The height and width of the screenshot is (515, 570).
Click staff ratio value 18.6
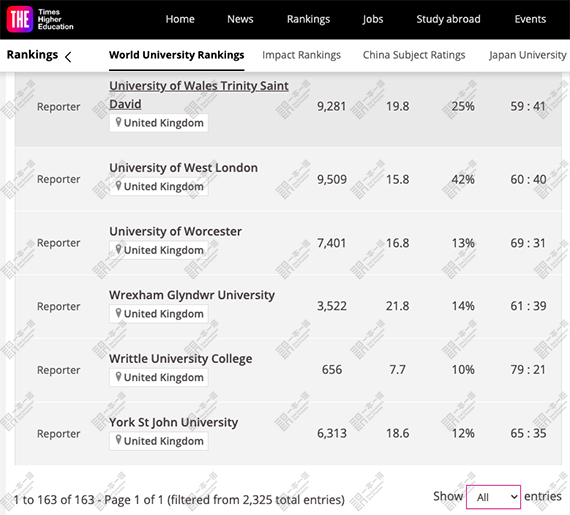point(398,433)
